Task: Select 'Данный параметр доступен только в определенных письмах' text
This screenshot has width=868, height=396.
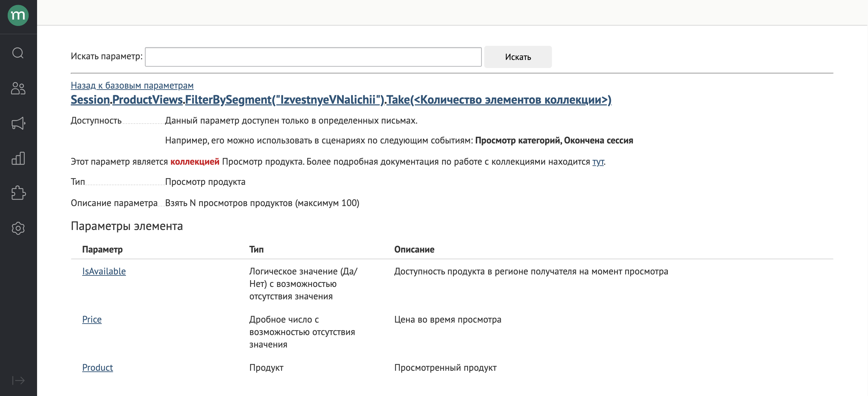Action: point(291,121)
